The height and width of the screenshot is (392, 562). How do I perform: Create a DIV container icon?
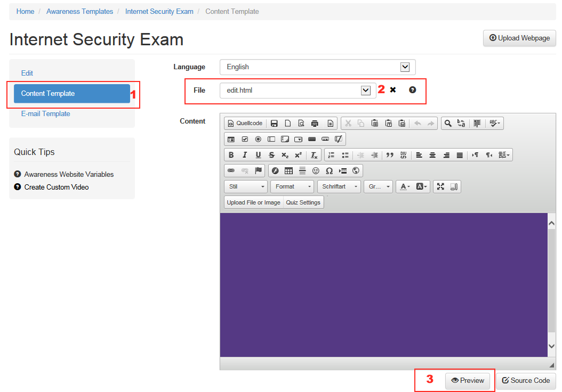[x=404, y=155]
